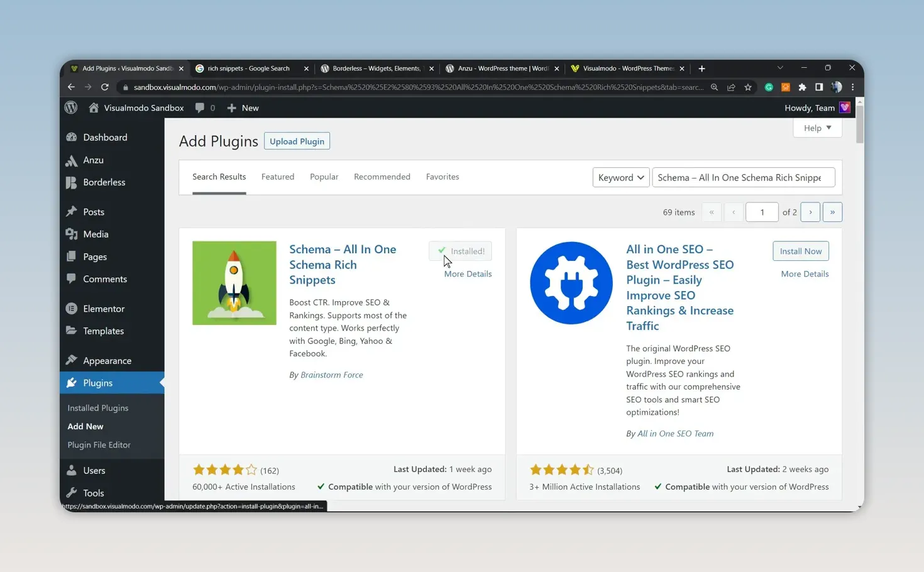Open browser extensions puzzle icon
The height and width of the screenshot is (572, 924).
click(802, 87)
